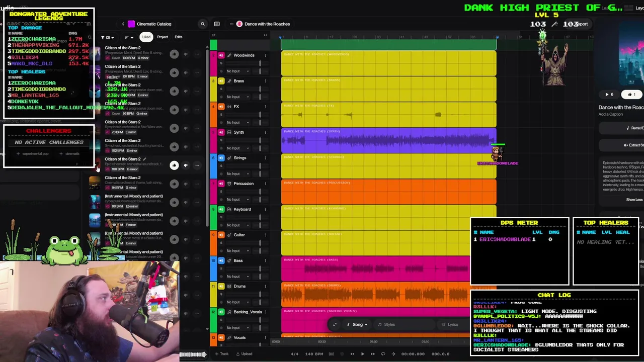
Task: Open search in Cinematic Catalog
Action: click(203, 24)
